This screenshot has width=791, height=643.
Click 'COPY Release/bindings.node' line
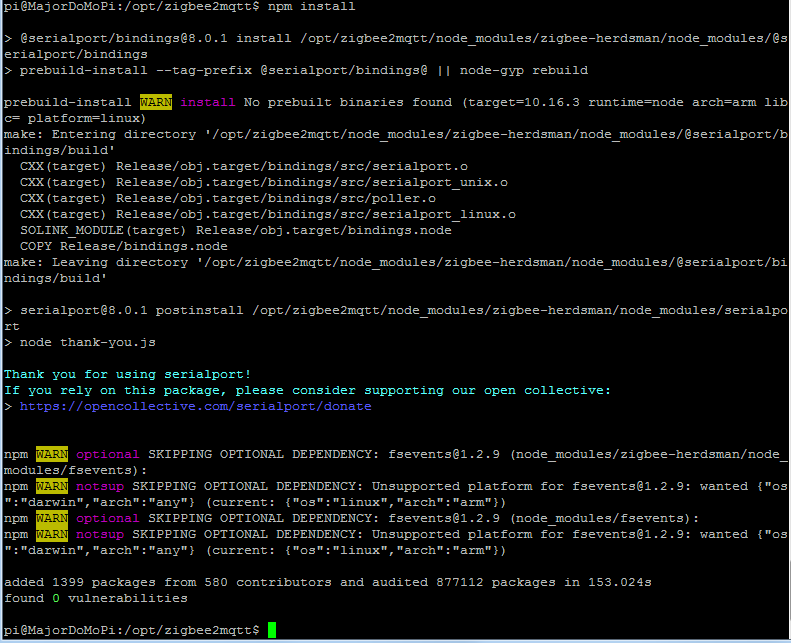pyautogui.click(x=124, y=247)
